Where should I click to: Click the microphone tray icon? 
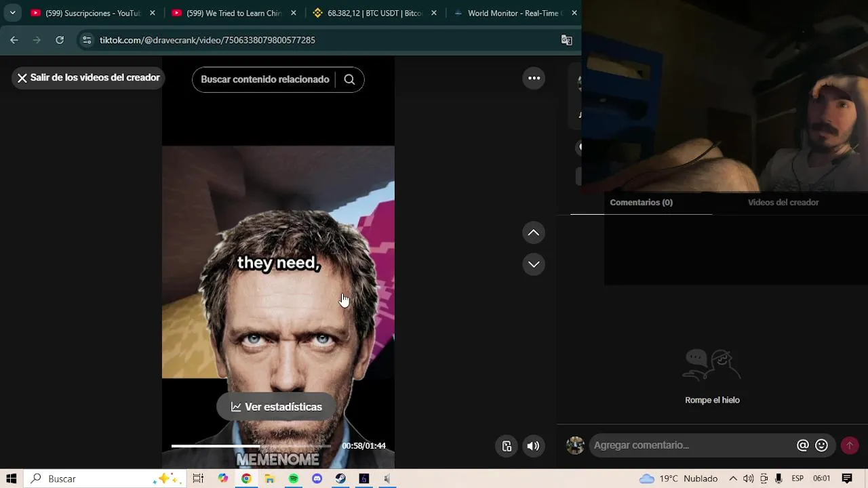778,479
